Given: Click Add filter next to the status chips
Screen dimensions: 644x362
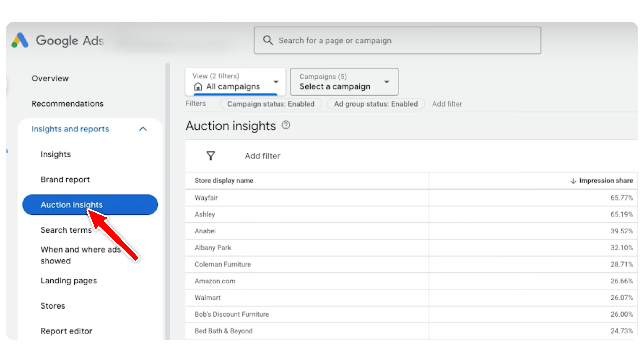Looking at the screenshot, I should click(447, 104).
